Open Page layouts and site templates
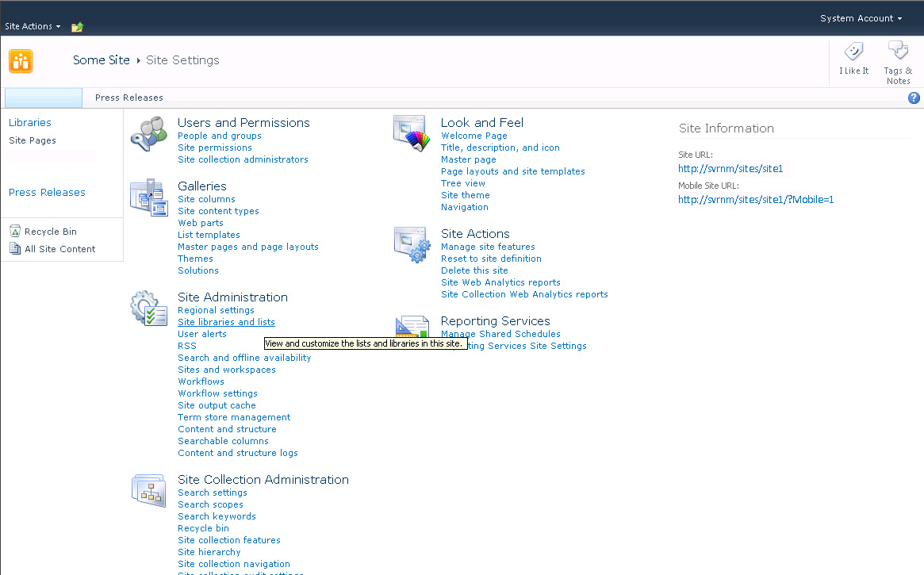 click(x=513, y=171)
